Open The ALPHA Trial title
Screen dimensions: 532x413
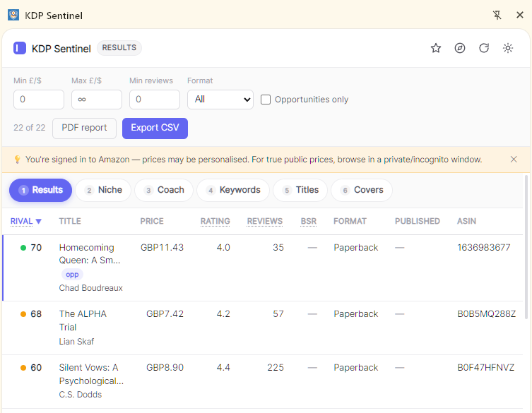(83, 321)
